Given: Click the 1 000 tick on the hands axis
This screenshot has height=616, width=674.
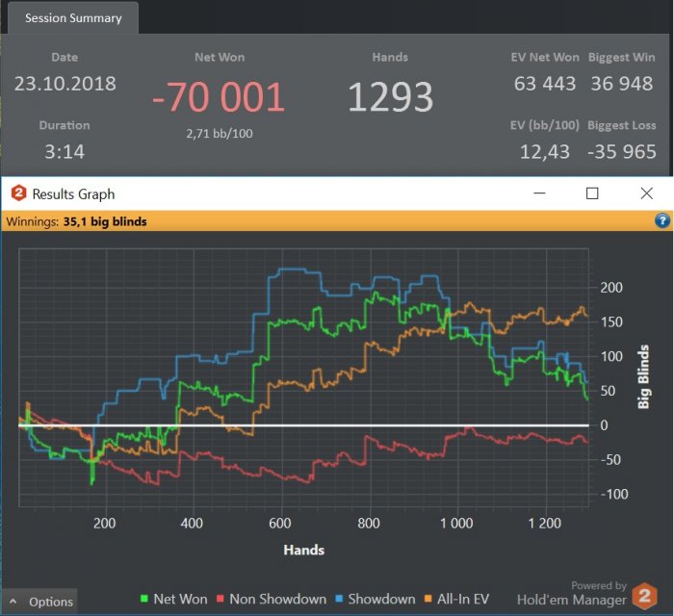Looking at the screenshot, I should tap(456, 524).
